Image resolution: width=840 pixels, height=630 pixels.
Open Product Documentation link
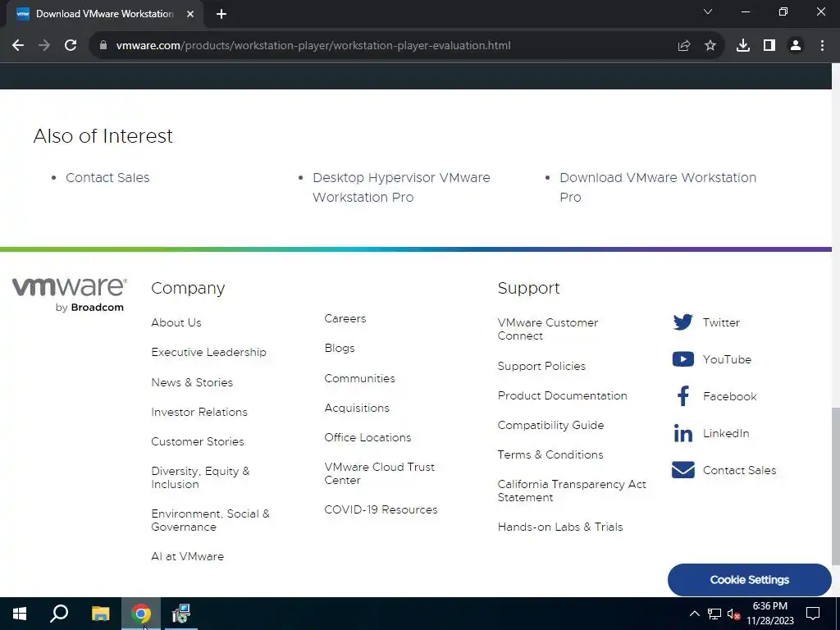coord(562,395)
